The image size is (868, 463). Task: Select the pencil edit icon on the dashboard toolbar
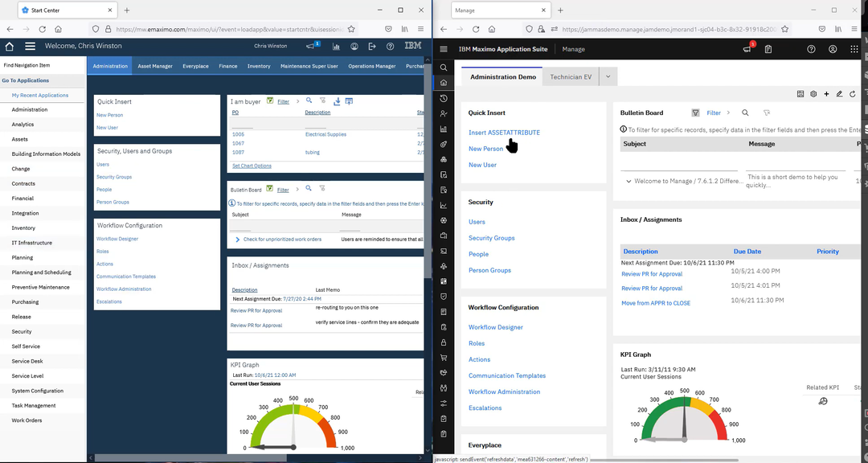pos(839,94)
